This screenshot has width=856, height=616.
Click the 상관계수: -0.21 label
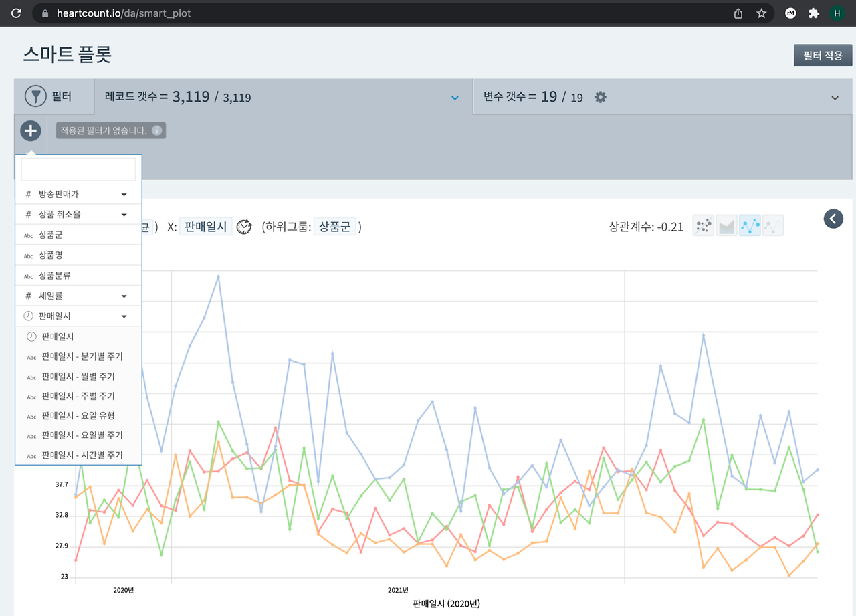[x=646, y=227]
